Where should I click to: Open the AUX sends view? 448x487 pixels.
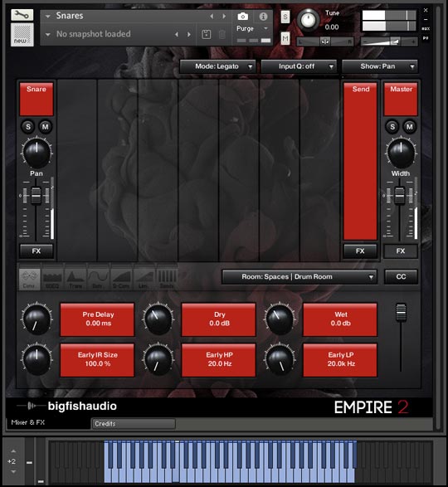coord(426,28)
